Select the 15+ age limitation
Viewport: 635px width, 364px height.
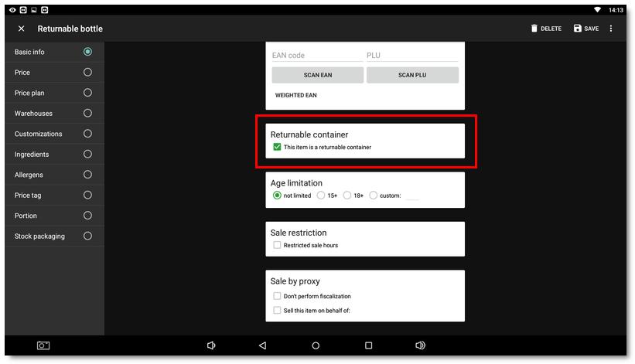point(321,196)
